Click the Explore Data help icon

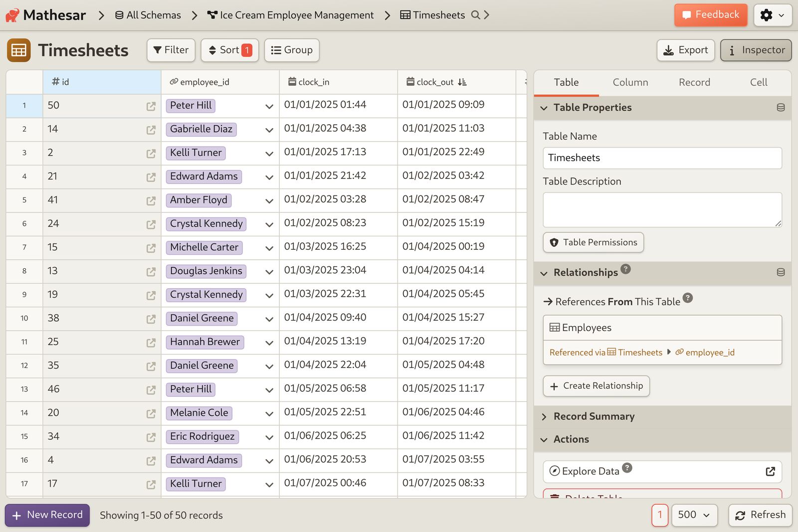tap(627, 468)
